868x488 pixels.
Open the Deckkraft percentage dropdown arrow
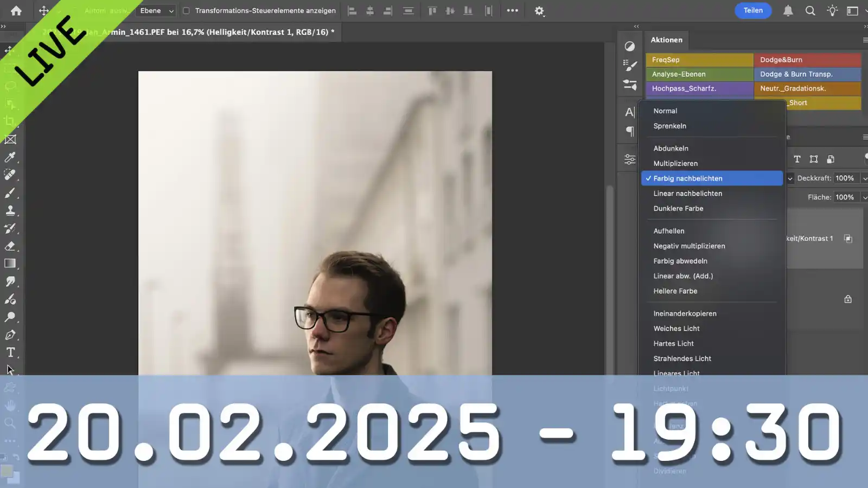(864, 178)
